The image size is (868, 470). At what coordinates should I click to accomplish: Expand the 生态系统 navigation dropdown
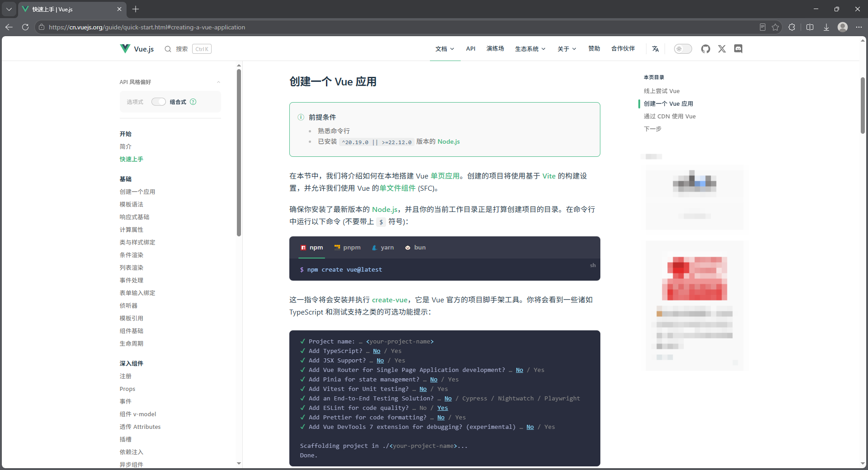click(x=530, y=49)
